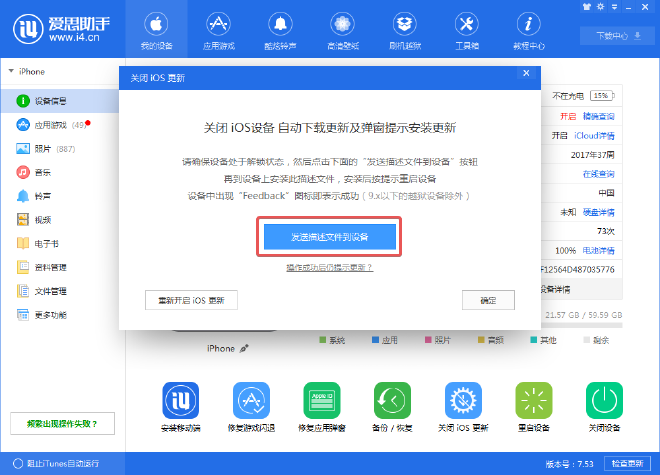
Task: Select 设备信息 in the sidebar
Action: tap(59, 101)
